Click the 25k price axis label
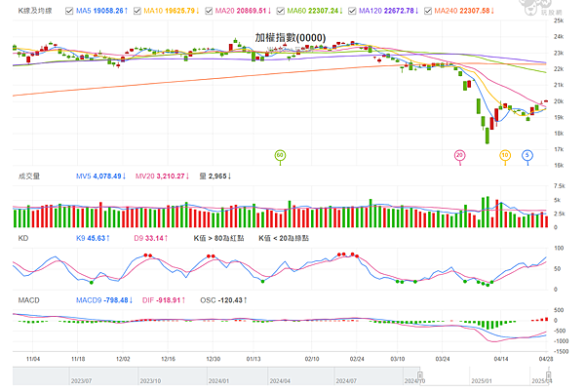This screenshot has width=585, height=392. (x=559, y=20)
